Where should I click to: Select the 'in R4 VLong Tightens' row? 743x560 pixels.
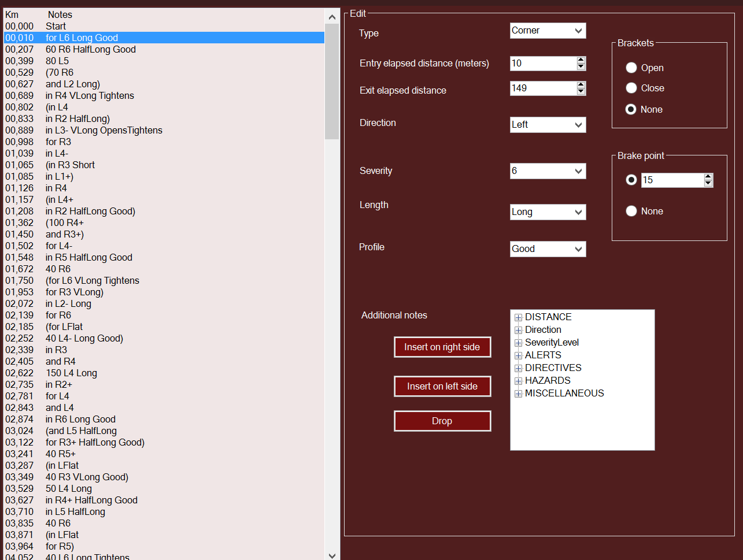164,95
